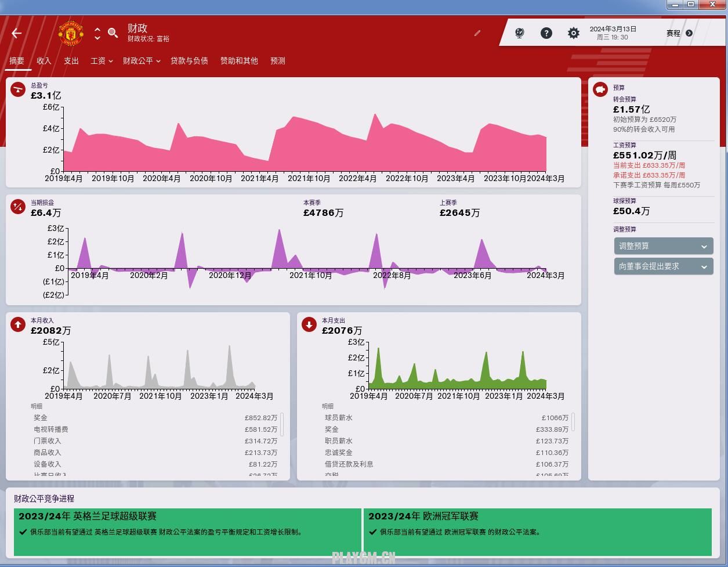728x567 pixels.
Task: Open the world globe icon
Action: 520,33
